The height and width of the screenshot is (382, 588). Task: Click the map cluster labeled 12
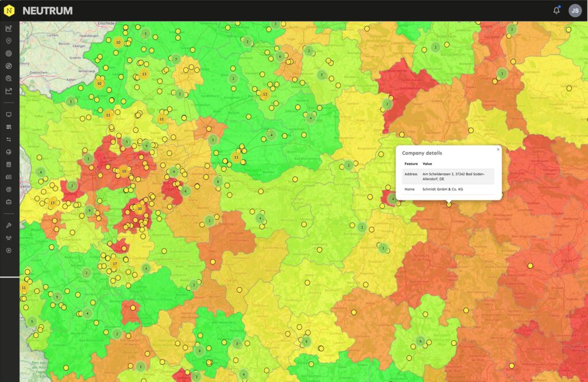pos(265,94)
